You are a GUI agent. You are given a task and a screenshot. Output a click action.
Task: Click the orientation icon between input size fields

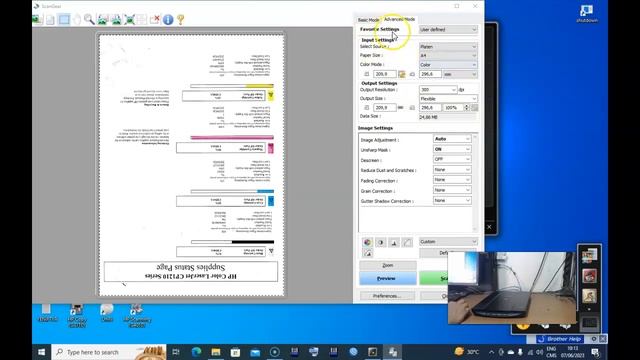pos(402,74)
